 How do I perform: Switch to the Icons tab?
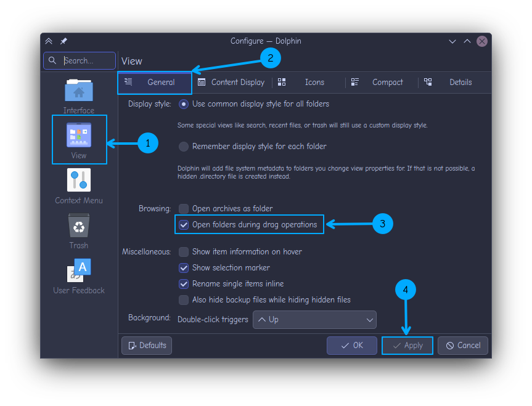pyautogui.click(x=307, y=83)
